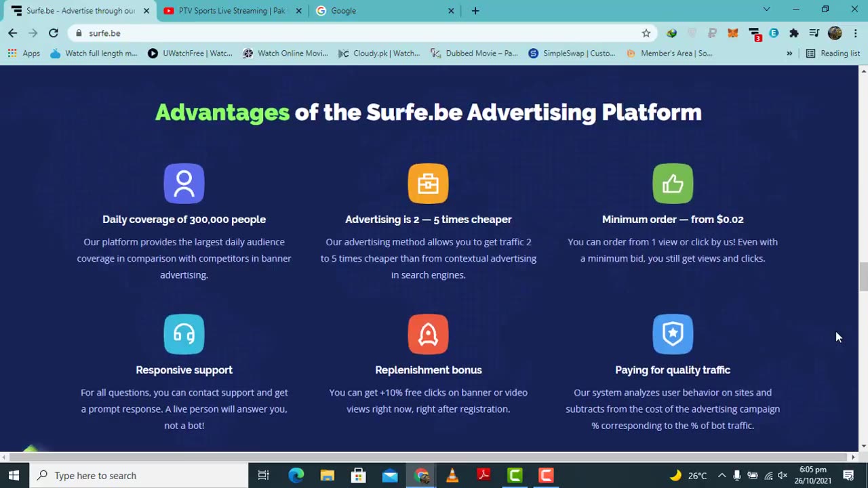Open the SimpleSwap bookmark

pos(572,53)
